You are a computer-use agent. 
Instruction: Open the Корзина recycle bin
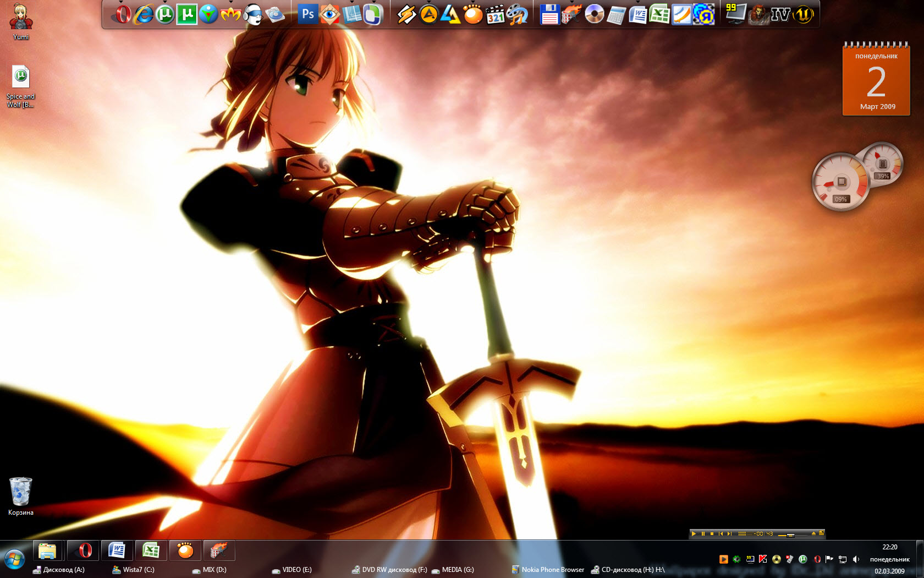[21, 497]
